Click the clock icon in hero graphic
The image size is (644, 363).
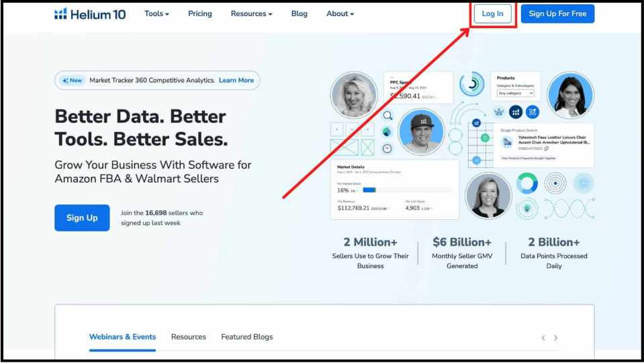point(387,149)
